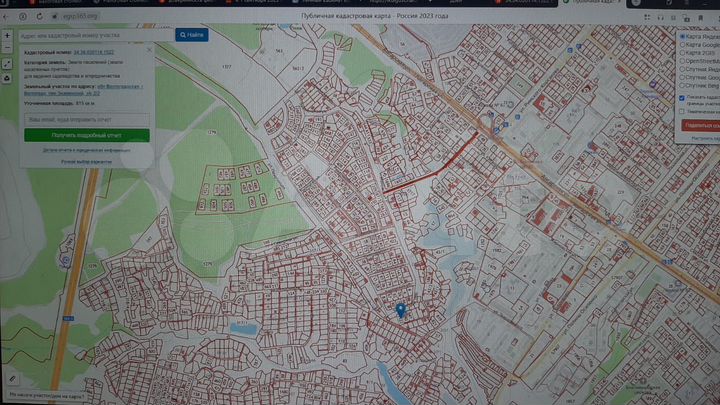Open manual variant selection link
Image resolution: width=720 pixels, height=405 pixels.
pyautogui.click(x=87, y=162)
